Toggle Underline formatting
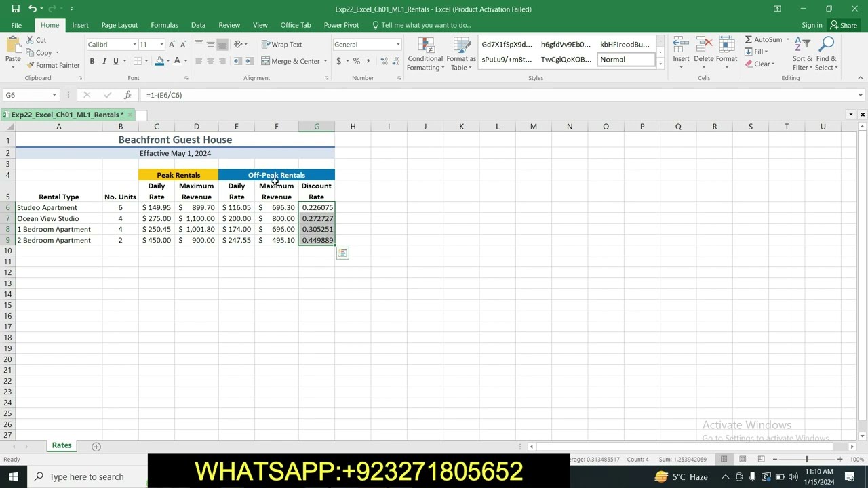The image size is (868, 488). [x=115, y=61]
